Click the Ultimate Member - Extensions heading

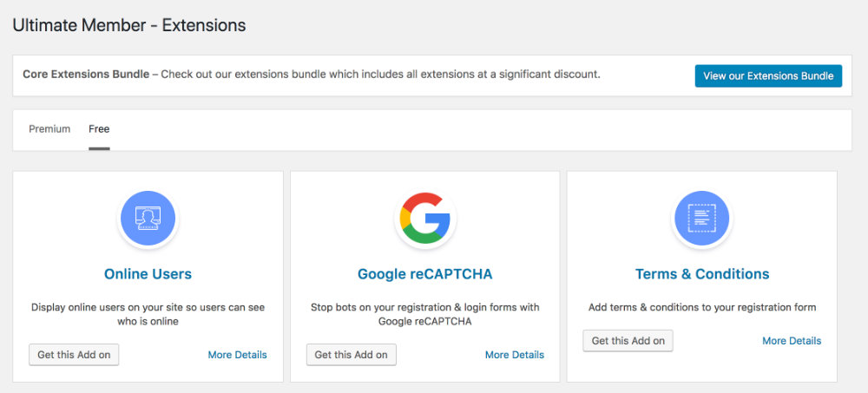tap(129, 25)
